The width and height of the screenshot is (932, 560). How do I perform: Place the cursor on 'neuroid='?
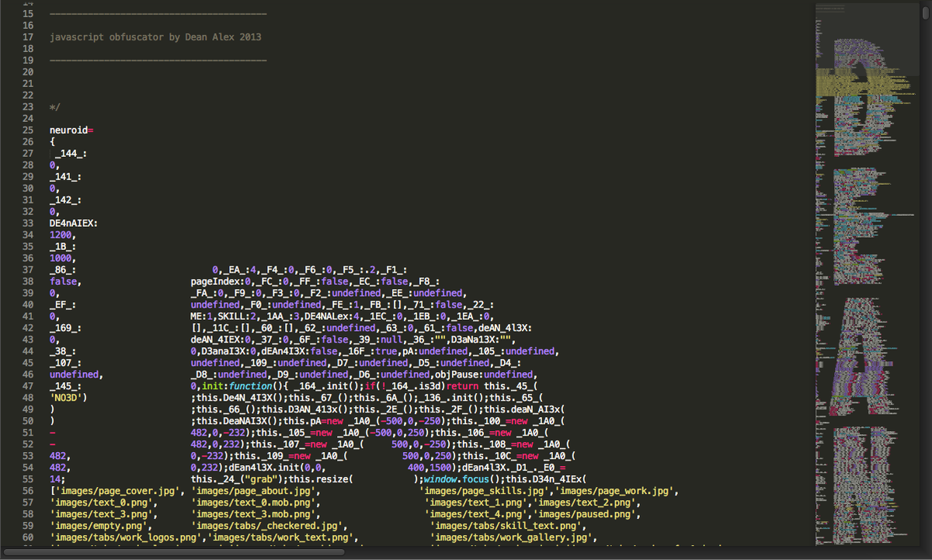click(71, 130)
